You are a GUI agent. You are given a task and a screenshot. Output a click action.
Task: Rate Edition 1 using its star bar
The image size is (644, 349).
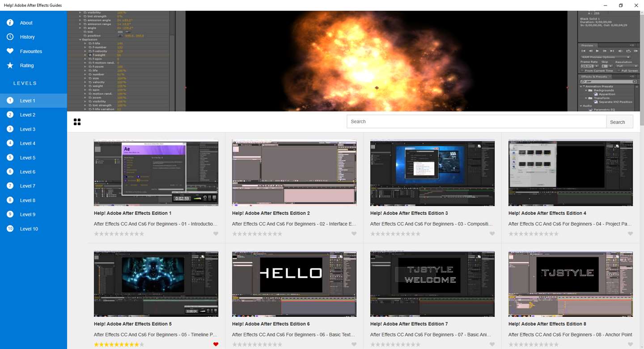point(119,234)
